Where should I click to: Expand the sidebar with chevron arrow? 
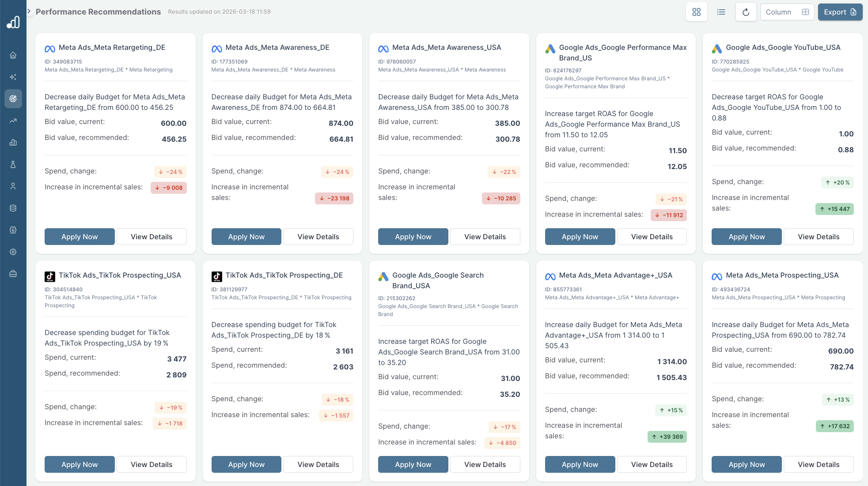pyautogui.click(x=29, y=11)
